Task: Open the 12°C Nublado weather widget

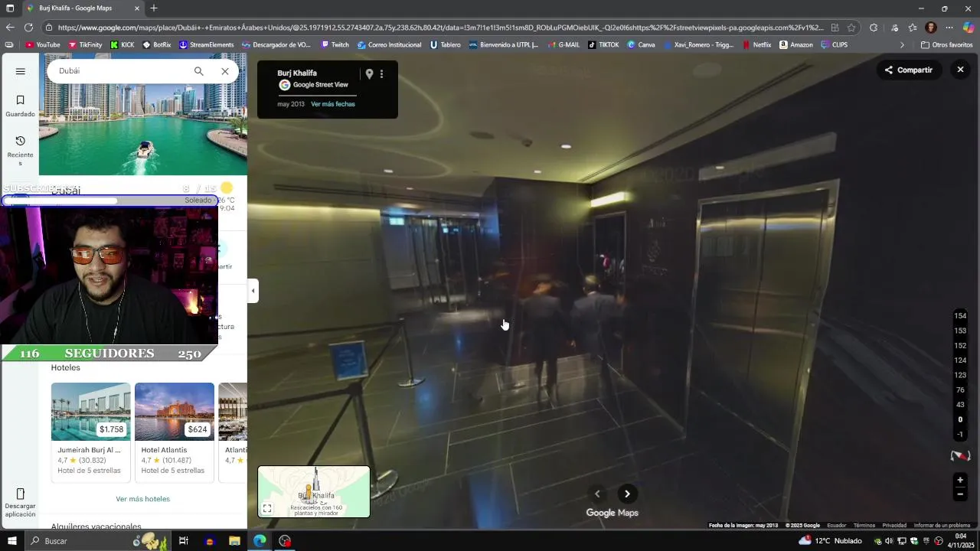Action: [x=830, y=541]
